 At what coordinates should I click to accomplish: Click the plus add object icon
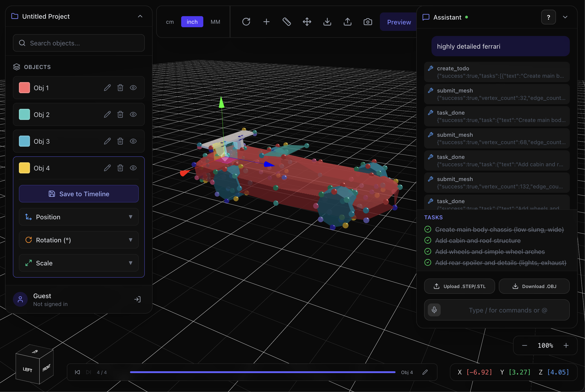[266, 22]
